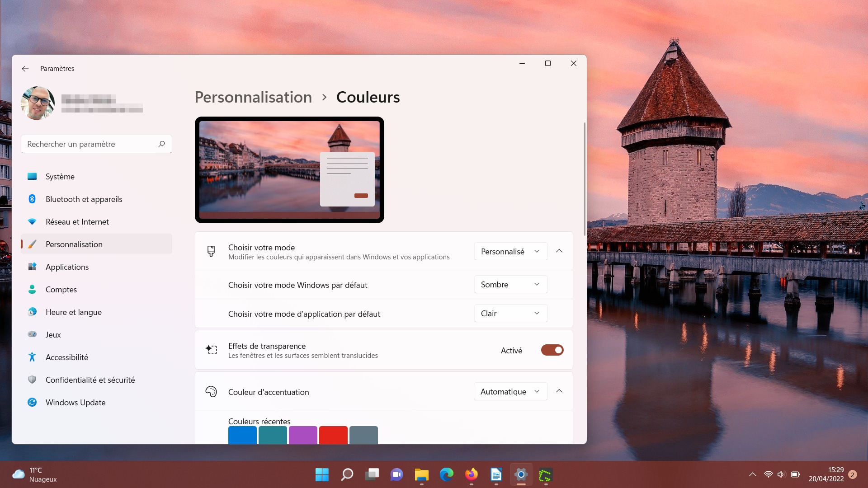Open the Teams Chat taskbar icon
Viewport: 868px width, 488px height.
[x=396, y=474]
